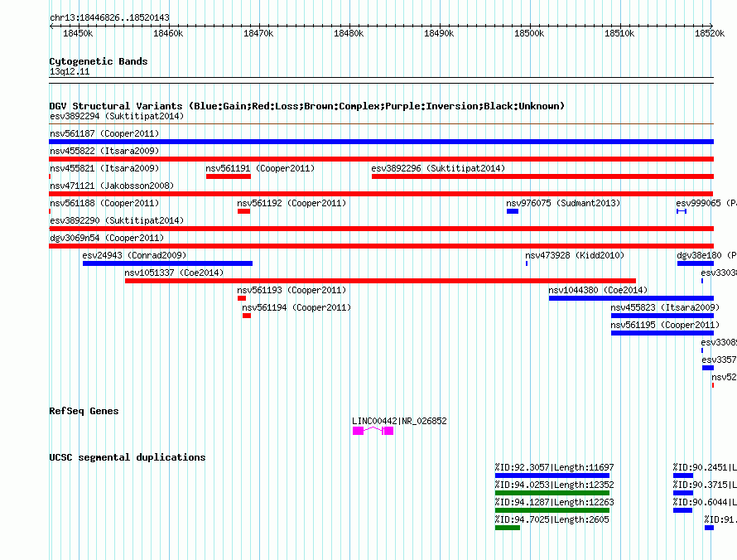Click the RefSeq Genes track title
This screenshot has width=737, height=560.
click(x=84, y=411)
